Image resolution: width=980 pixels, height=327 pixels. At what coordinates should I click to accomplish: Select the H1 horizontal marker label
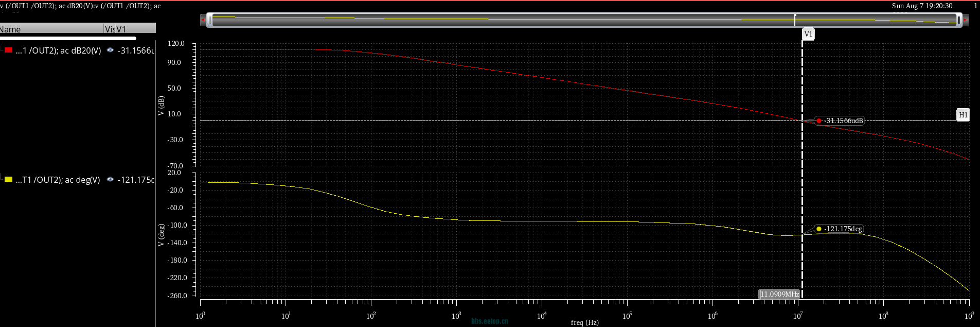click(963, 115)
